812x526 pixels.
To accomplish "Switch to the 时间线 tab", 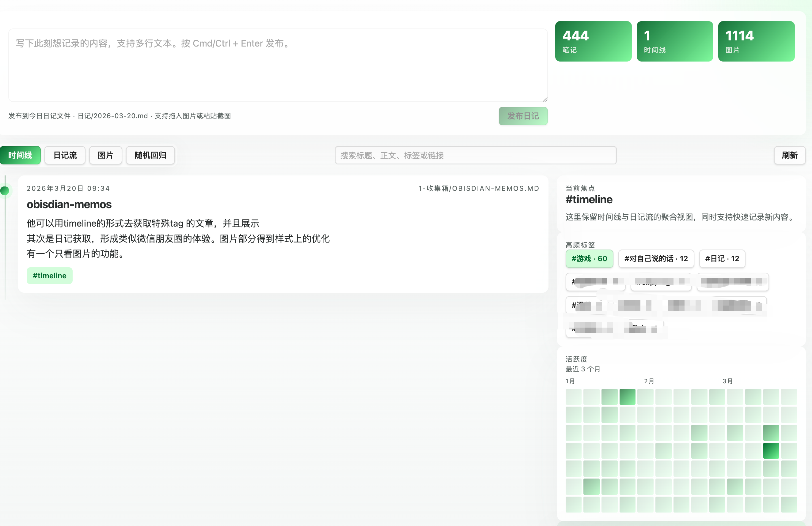I will tap(20, 155).
